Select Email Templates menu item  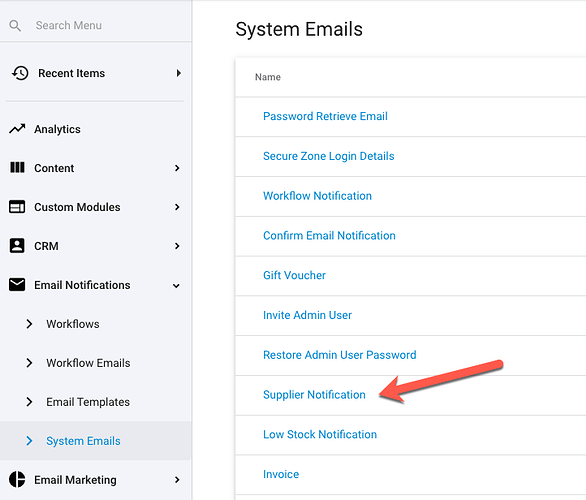pos(88,402)
